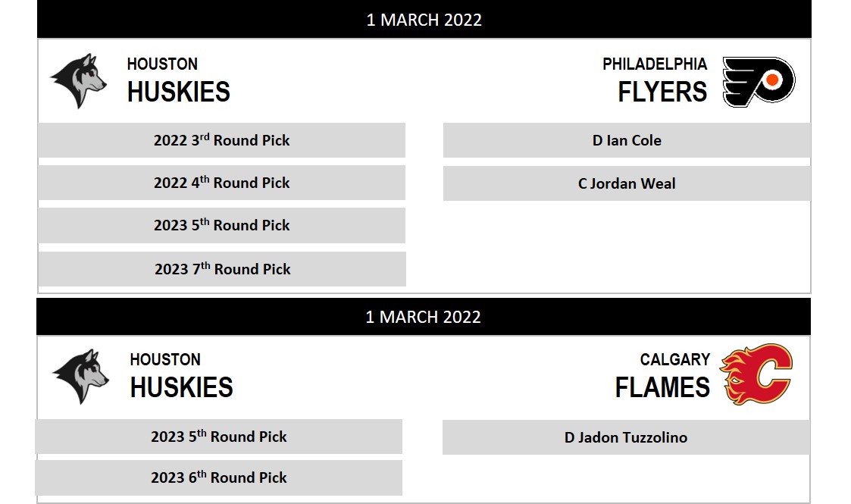Image resolution: width=851 pixels, height=504 pixels.
Task: Click 2023 5th Round Pick in the Flyers trade
Action: [221, 225]
